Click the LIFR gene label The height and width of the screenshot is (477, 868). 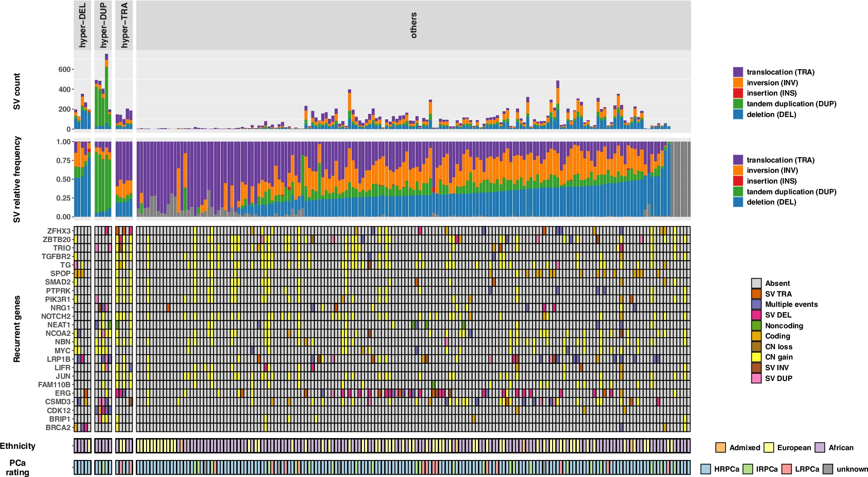tap(63, 368)
